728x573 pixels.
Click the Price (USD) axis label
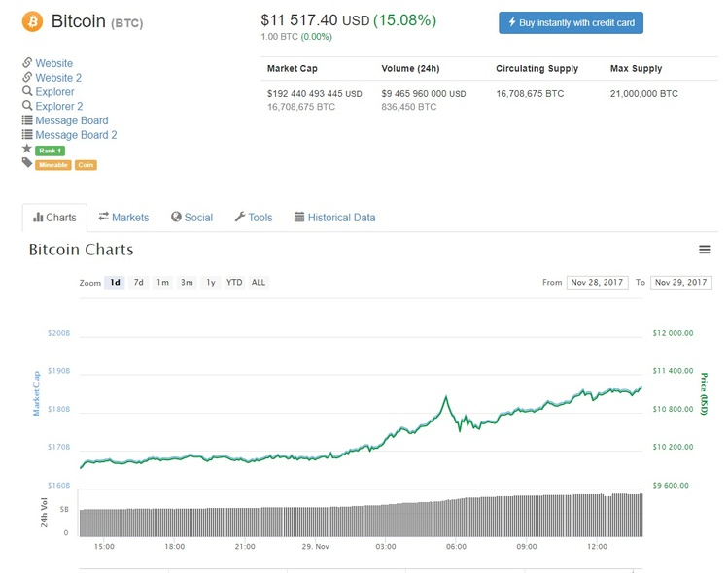704,393
